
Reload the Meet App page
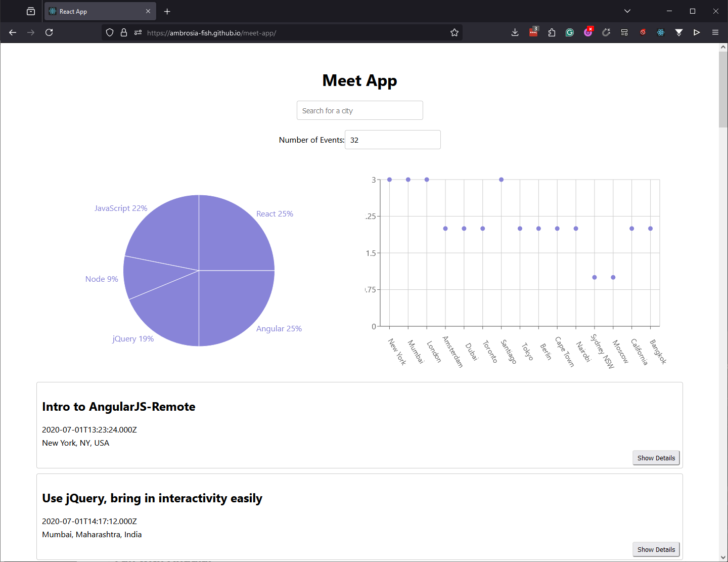click(49, 32)
